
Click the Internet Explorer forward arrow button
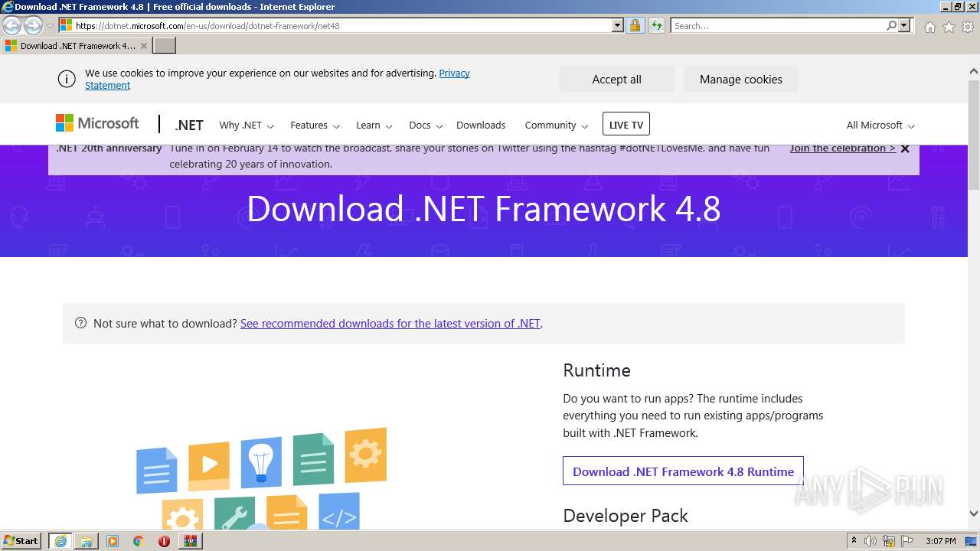[x=33, y=25]
